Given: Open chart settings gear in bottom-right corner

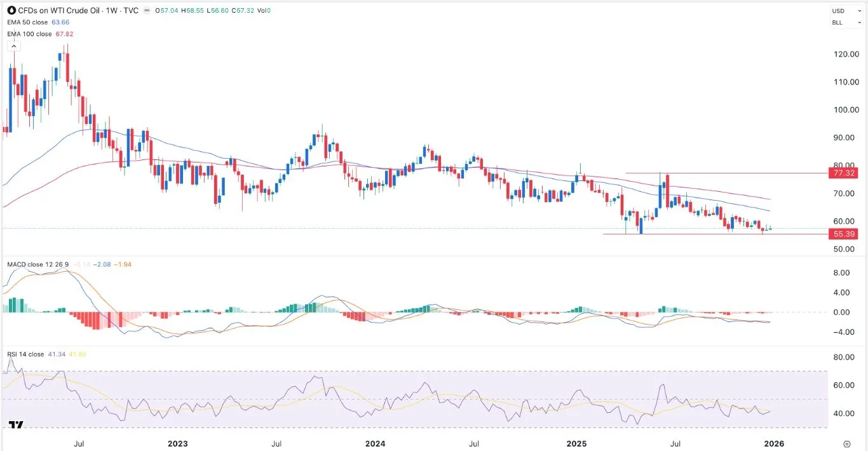Looking at the screenshot, I should 847,444.
